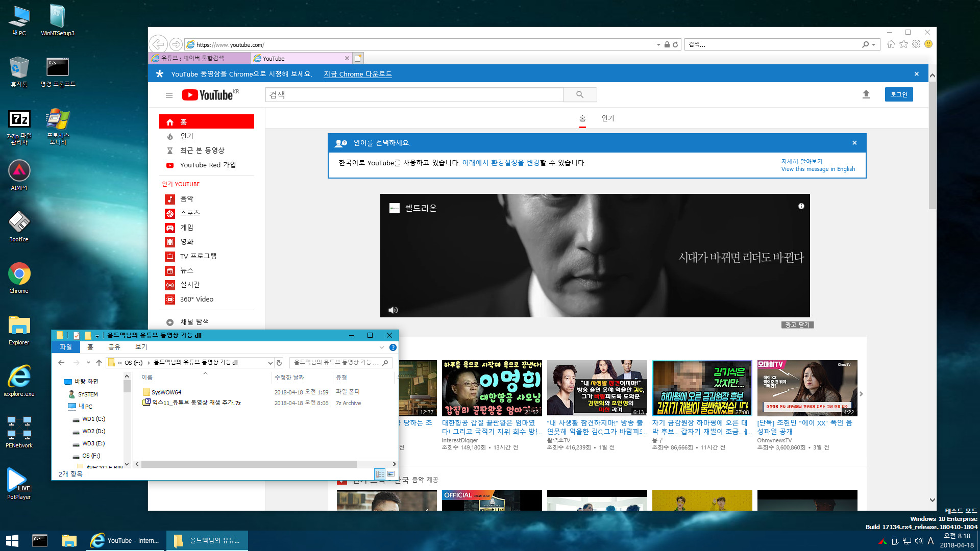Viewport: 980px width, 551px height.
Task: Open the Recycle Bin (휴지통) icon
Action: click(19, 71)
